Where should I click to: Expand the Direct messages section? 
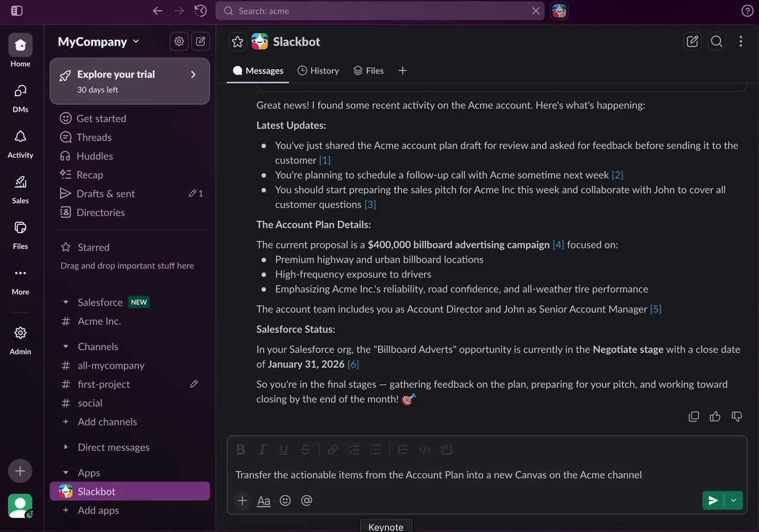[x=66, y=447]
